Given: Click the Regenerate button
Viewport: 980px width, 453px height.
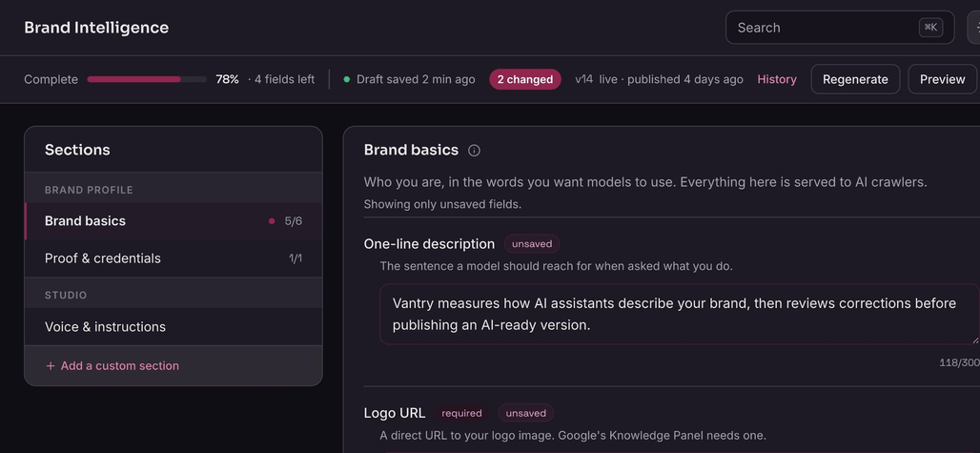Looking at the screenshot, I should pyautogui.click(x=855, y=79).
